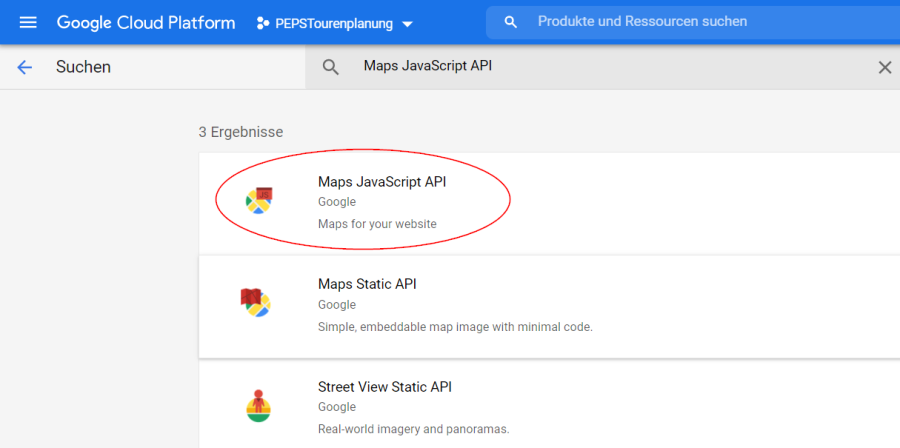Click into the 'Maps JavaScript API' search input
The width and height of the screenshot is (900, 448).
[600, 67]
